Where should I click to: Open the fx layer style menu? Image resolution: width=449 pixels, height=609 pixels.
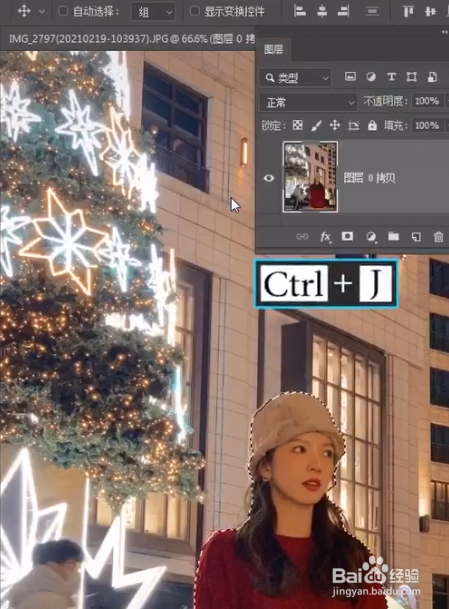[325, 237]
